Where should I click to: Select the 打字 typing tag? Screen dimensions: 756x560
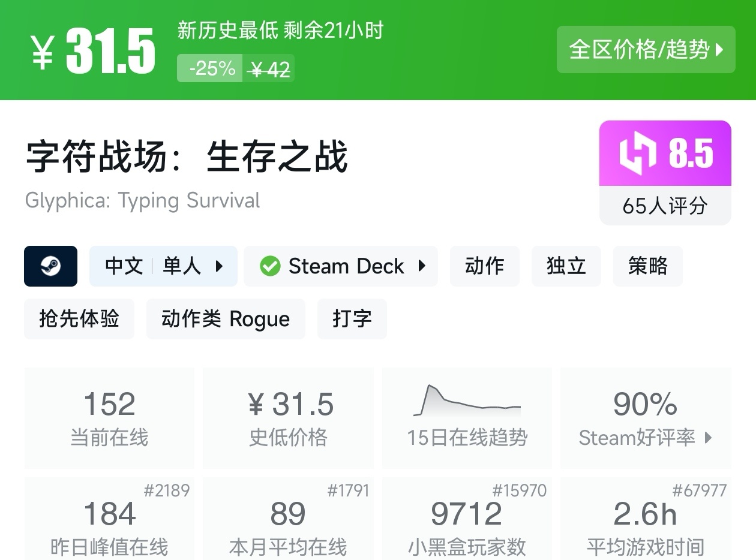(x=352, y=319)
